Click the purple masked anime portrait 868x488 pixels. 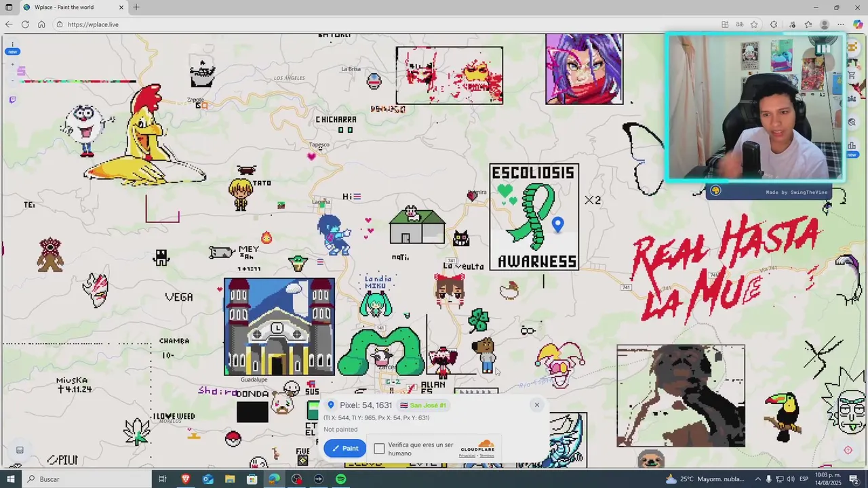pyautogui.click(x=584, y=69)
